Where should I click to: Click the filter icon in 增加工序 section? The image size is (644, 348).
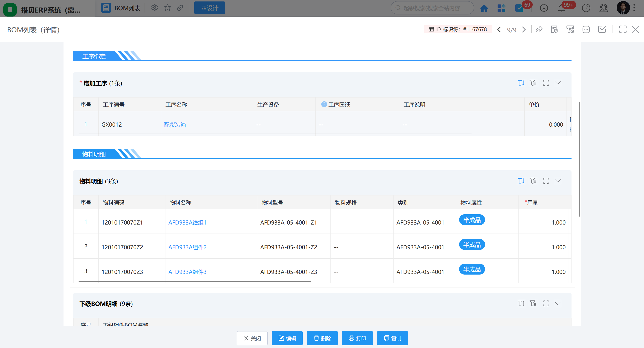coord(533,83)
